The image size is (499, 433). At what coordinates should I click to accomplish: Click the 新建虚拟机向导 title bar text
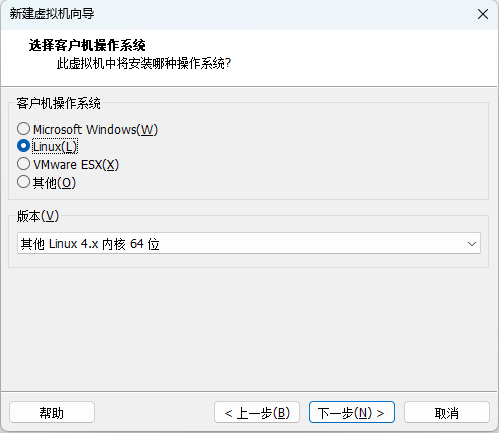coord(52,14)
